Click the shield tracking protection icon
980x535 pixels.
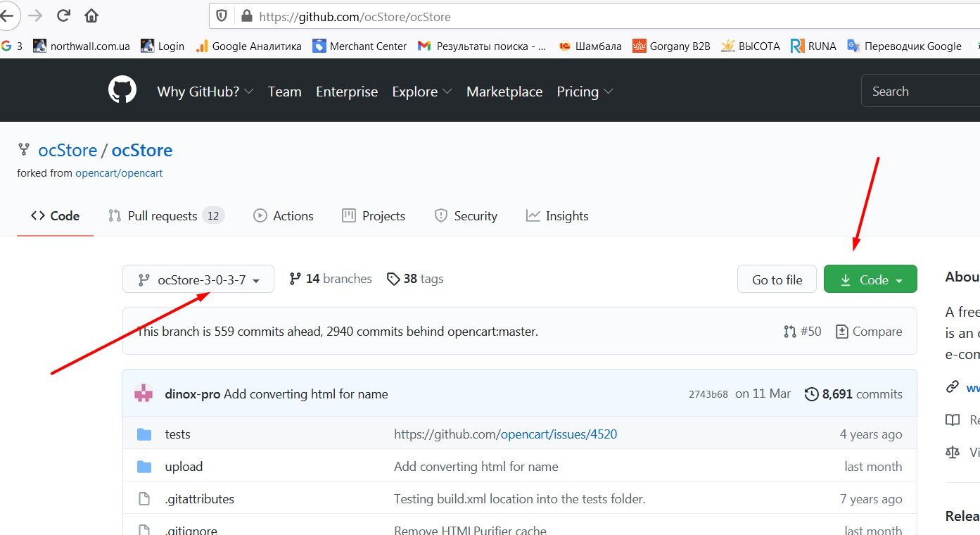coord(222,16)
